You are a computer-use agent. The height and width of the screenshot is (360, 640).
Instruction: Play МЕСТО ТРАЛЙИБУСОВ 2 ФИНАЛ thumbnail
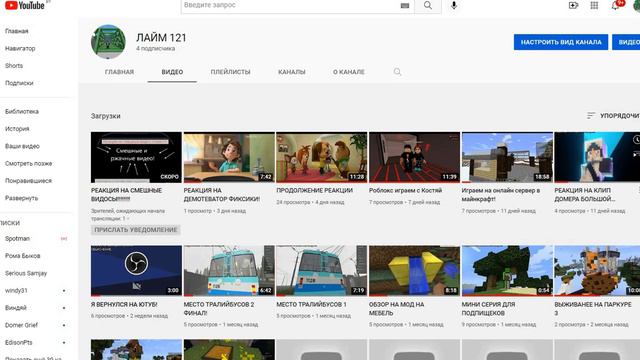pyautogui.click(x=229, y=271)
